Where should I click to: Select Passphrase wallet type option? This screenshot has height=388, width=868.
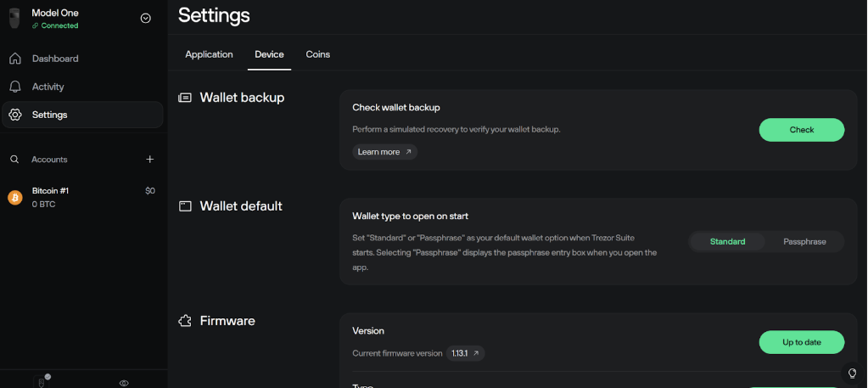click(x=804, y=242)
